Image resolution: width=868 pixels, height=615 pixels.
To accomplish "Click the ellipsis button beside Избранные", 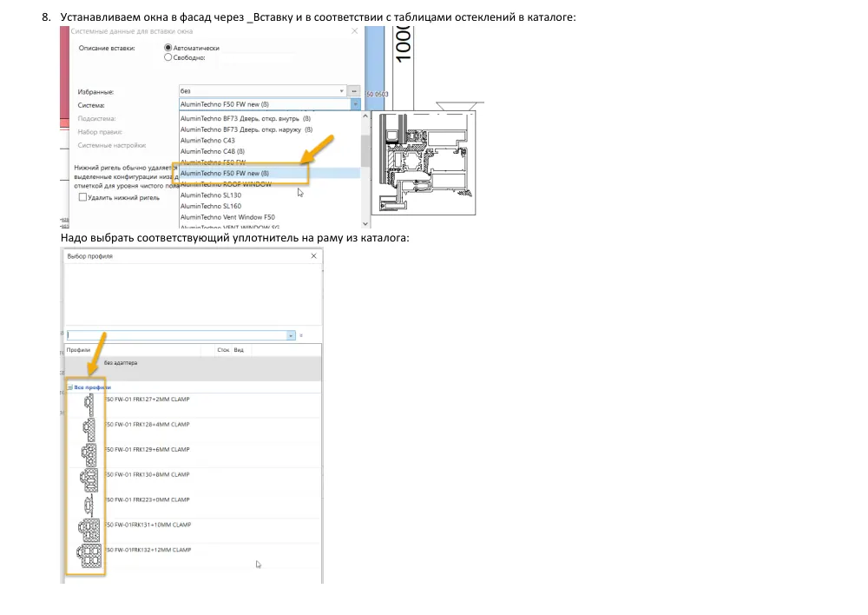I will (354, 91).
